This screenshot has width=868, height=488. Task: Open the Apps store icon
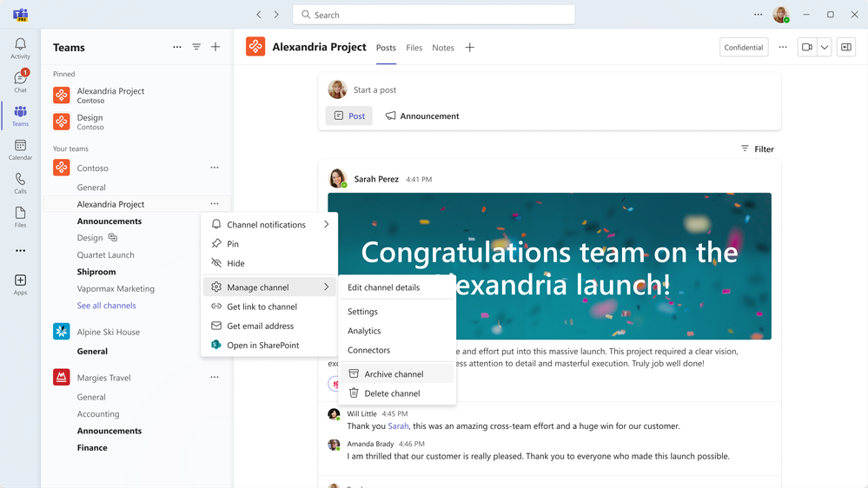tap(21, 284)
